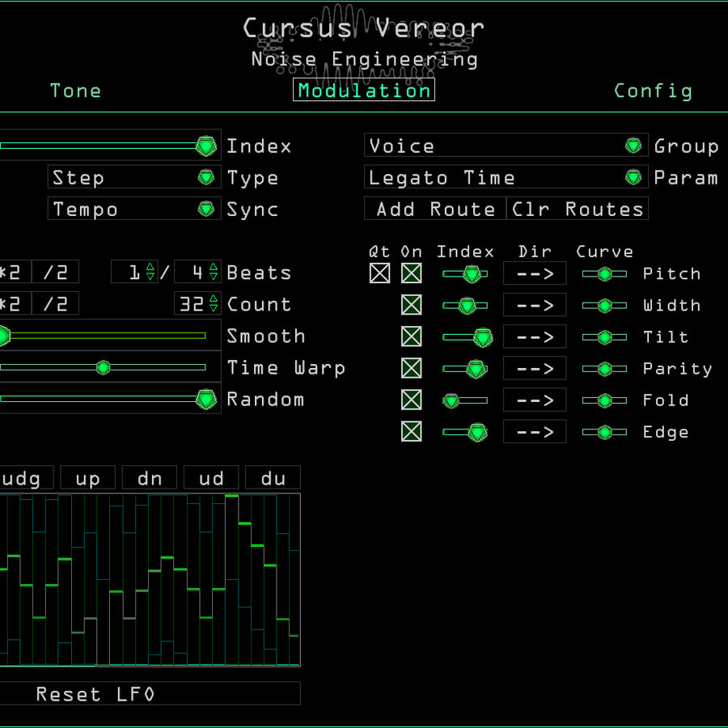Open the Tone tab
Screen dimensions: 728x728
[75, 91]
